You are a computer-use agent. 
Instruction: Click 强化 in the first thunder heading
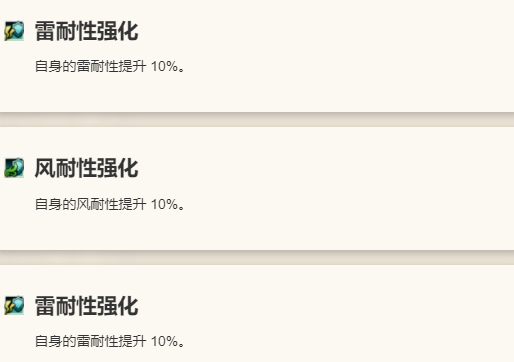[x=118, y=31]
